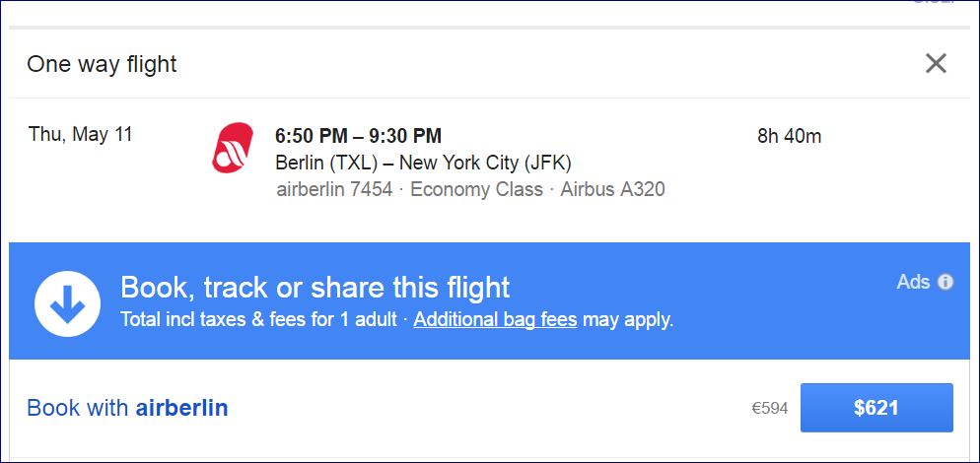The image size is (980, 463).
Task: Click the Economy Class label
Action: [476, 189]
